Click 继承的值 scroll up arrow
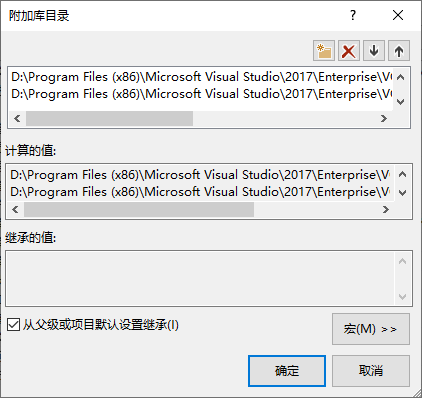Screen dimensions: 422x398 403,261
